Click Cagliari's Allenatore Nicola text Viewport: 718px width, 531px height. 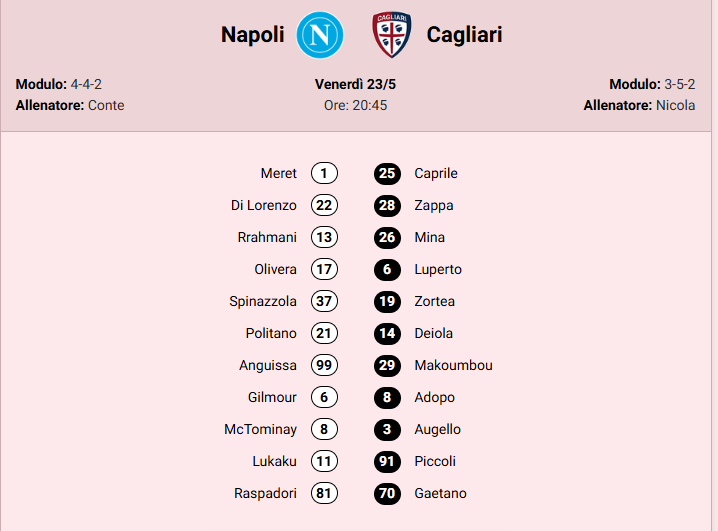coord(639,105)
